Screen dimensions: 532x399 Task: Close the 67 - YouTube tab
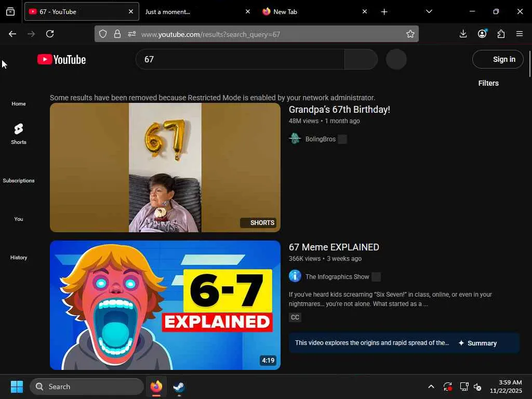(x=131, y=11)
